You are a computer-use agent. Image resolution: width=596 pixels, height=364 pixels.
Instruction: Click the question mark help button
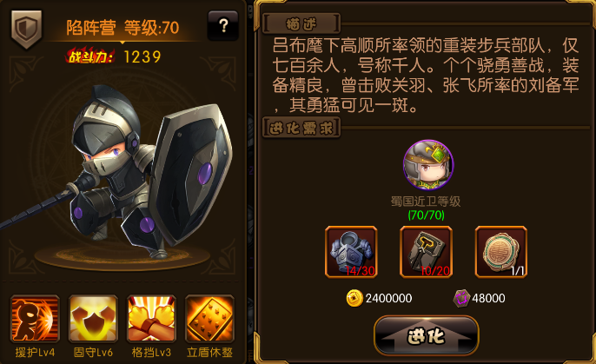[x=223, y=25]
